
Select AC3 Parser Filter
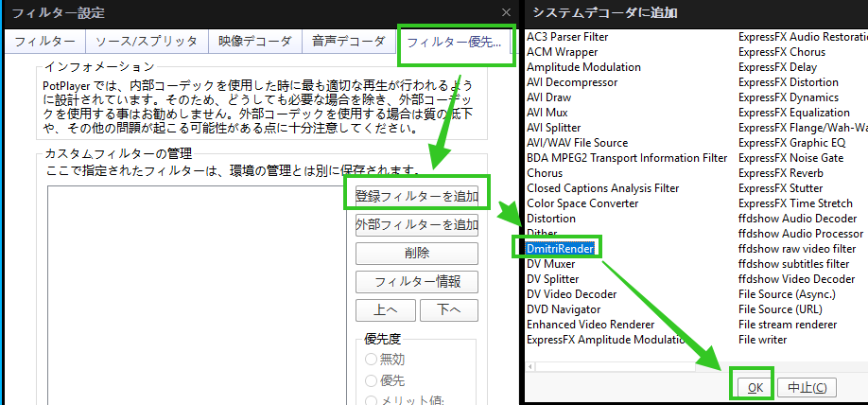click(x=567, y=37)
